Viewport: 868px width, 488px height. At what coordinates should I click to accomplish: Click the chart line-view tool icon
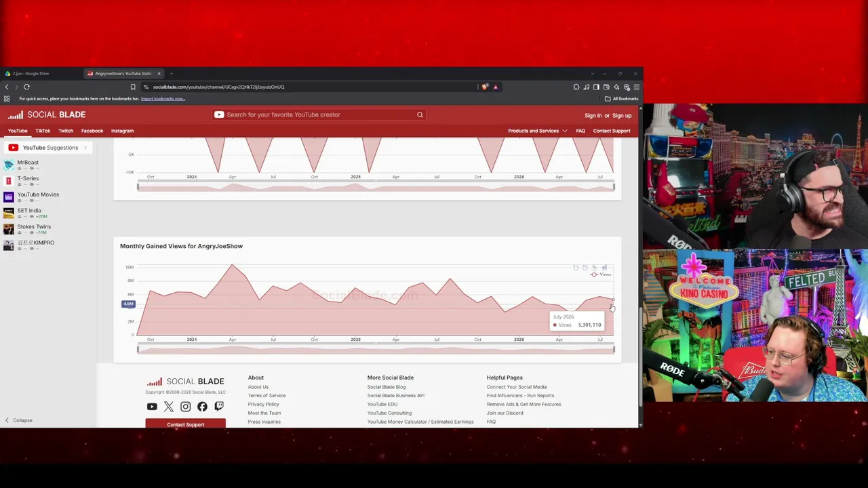coord(595,268)
